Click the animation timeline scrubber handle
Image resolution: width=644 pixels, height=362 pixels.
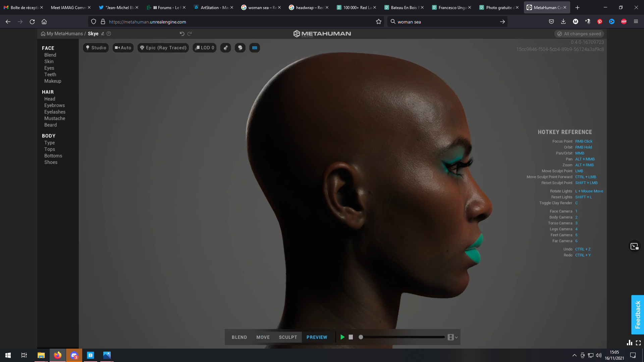coord(361,337)
